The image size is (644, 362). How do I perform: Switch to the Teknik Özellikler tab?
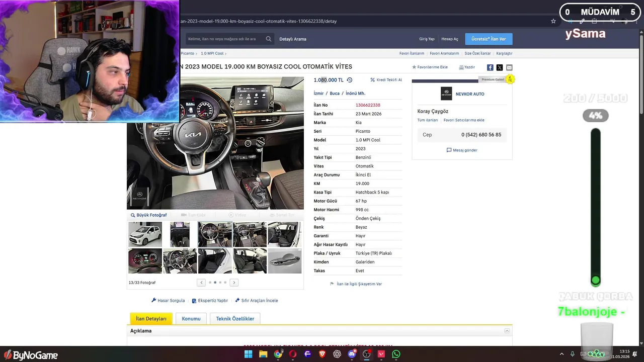click(x=235, y=319)
